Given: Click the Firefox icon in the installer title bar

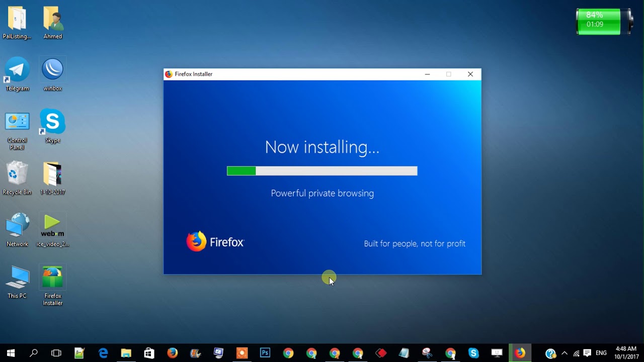Looking at the screenshot, I should [169, 74].
